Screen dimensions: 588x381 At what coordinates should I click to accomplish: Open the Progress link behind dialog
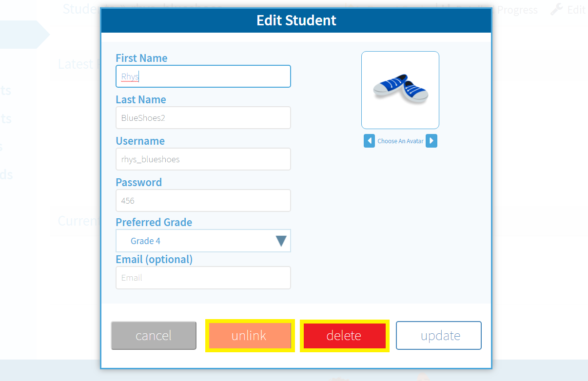[x=517, y=10]
